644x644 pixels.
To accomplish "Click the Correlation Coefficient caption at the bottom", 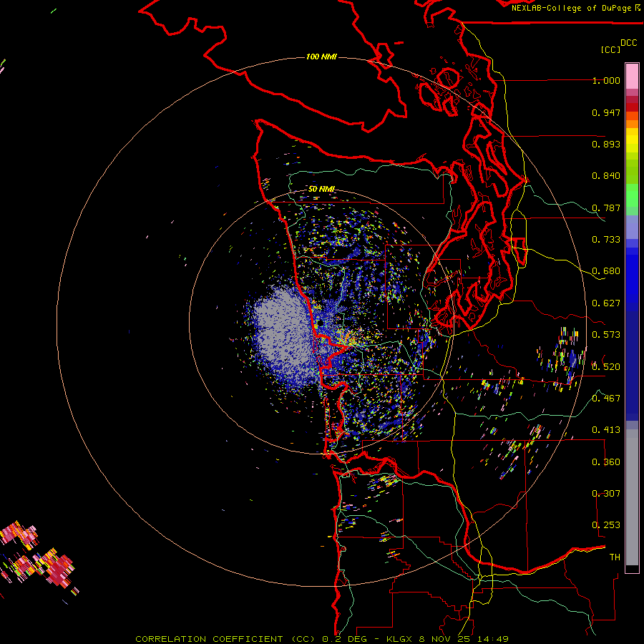I will [x=322, y=639].
